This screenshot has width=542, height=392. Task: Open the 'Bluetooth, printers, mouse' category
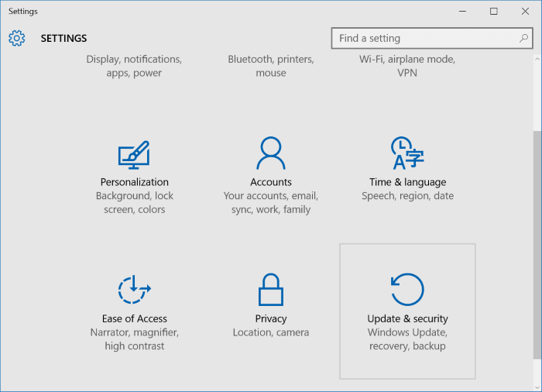[270, 66]
